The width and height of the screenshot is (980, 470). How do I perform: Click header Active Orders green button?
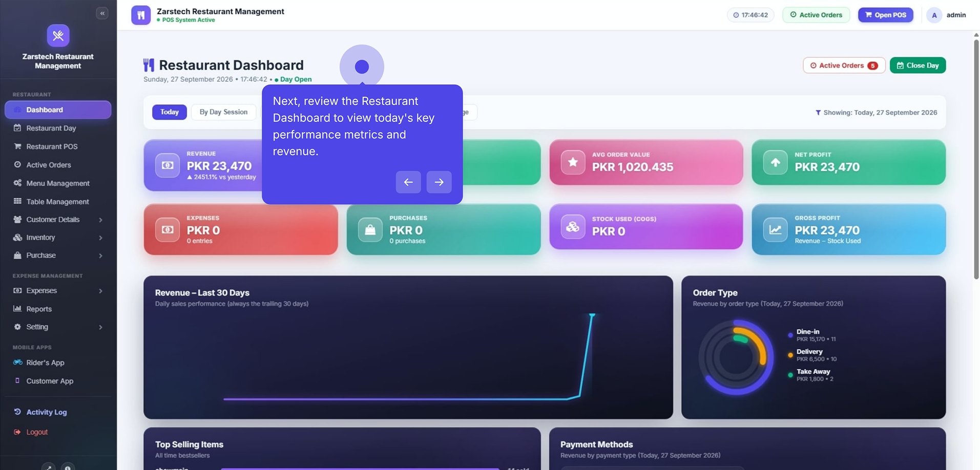(816, 15)
